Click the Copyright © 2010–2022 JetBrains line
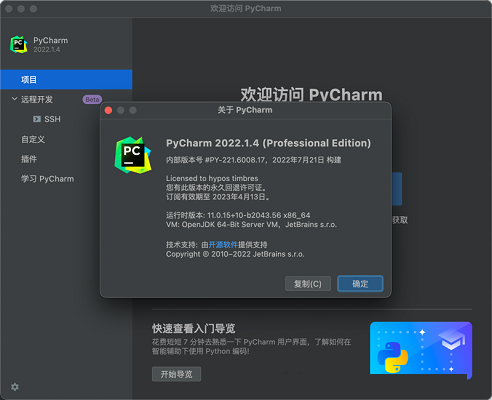 (235, 254)
